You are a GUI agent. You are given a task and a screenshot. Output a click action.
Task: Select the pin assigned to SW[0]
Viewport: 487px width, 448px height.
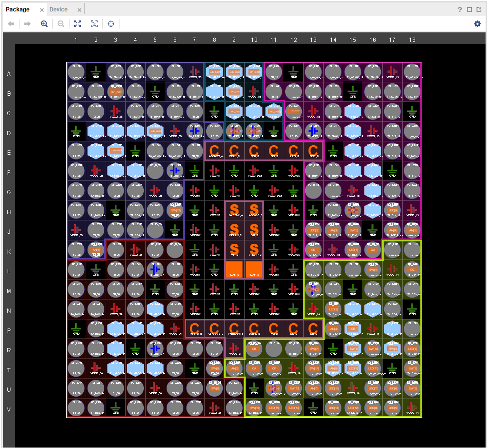click(353, 230)
